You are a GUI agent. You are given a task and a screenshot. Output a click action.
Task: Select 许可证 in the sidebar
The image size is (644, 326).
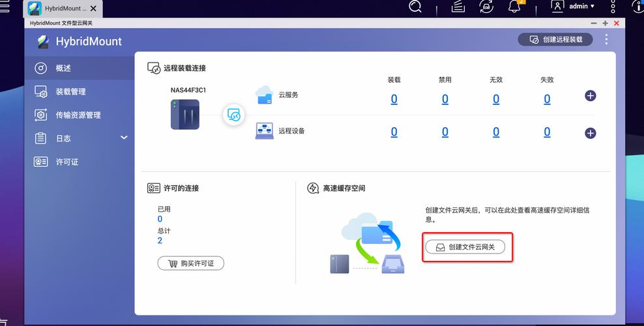coord(80,162)
